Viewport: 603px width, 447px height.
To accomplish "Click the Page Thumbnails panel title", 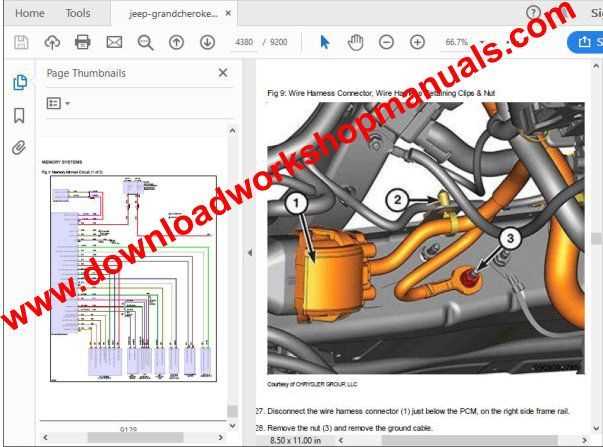I will [x=86, y=73].
